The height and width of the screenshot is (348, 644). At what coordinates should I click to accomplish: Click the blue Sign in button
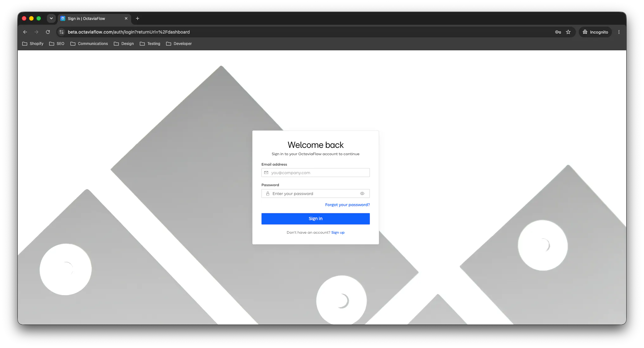pos(315,219)
